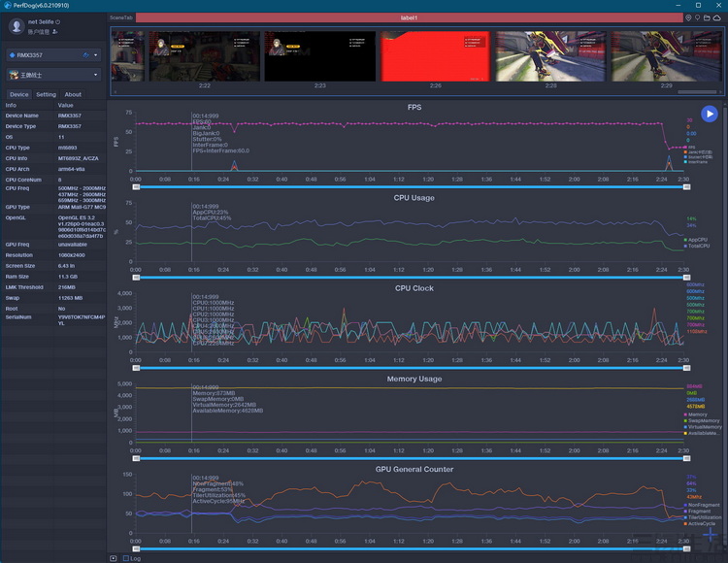Click the left scroll arrow of the thumbnail strip

pyautogui.click(x=115, y=92)
